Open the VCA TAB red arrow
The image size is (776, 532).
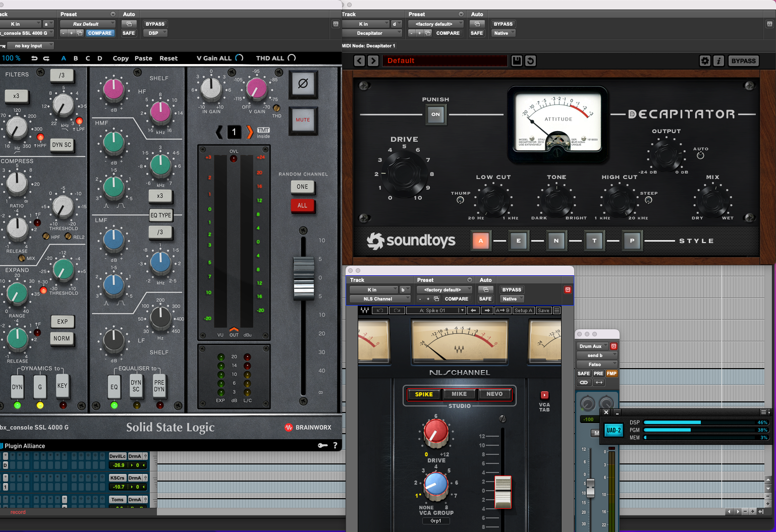pos(544,395)
